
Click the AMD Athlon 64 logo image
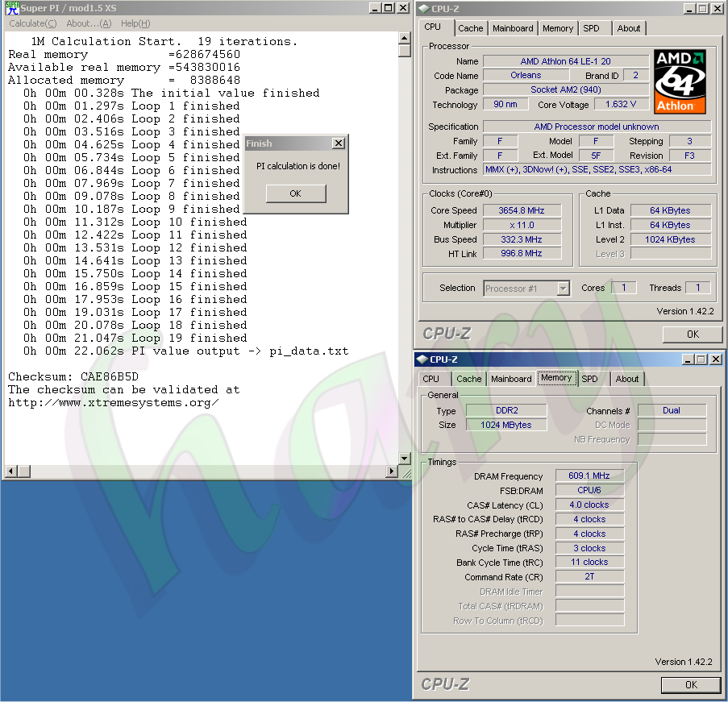click(680, 81)
